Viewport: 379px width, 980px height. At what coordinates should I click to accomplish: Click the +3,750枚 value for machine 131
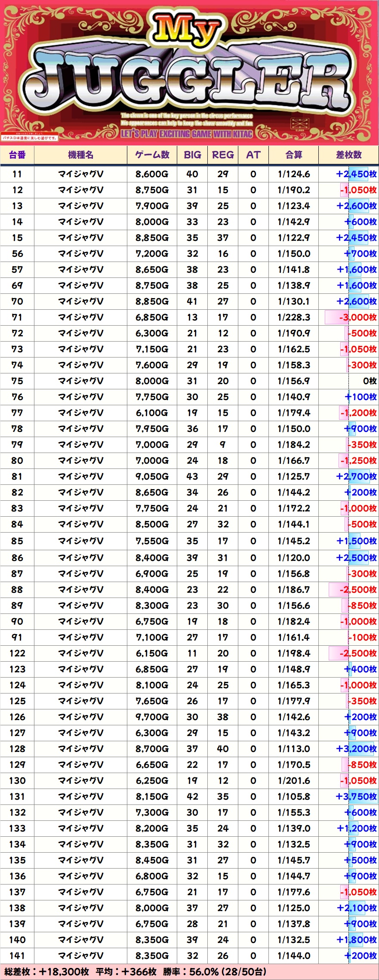[356, 796]
